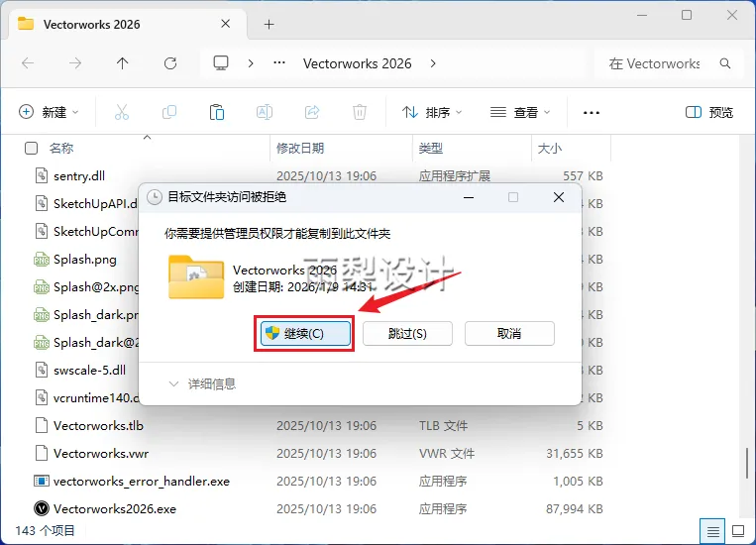Expand the details (详细信息) section
Screen dimensions: 756x545
point(202,383)
